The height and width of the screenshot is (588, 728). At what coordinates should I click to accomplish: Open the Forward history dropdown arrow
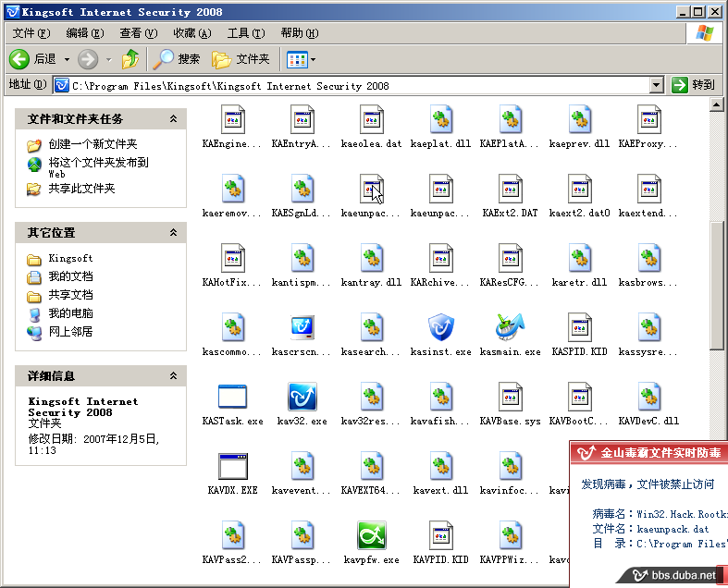108,59
